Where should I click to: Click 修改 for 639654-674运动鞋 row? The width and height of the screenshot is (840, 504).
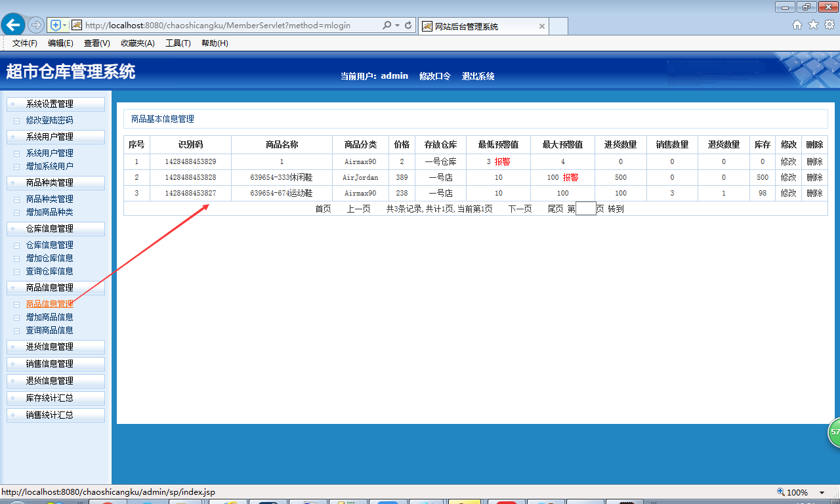point(788,193)
